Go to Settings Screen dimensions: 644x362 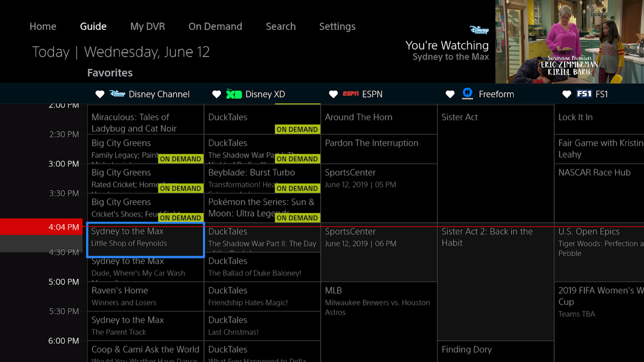pos(337,26)
